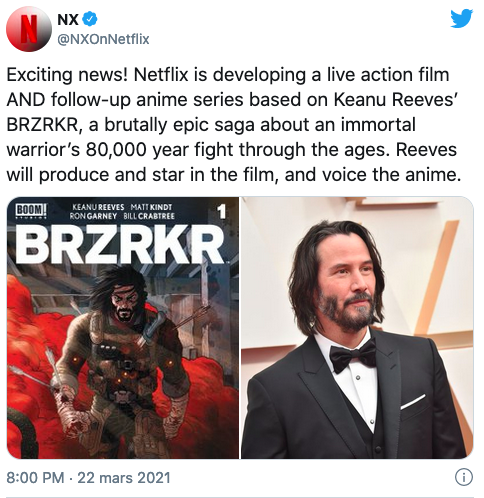Click the blue verified badge beside NX
484x498 pixels.
point(90,19)
